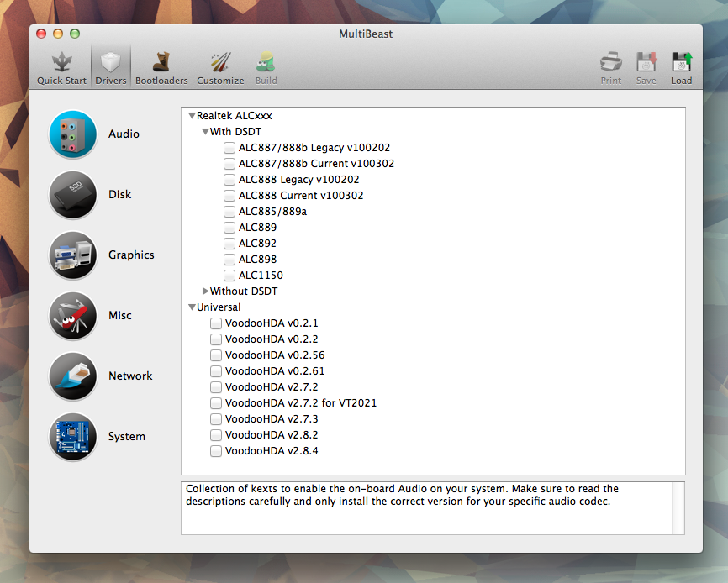Viewport: 728px width, 583px height.
Task: Check VoodooHDA v0.2.56
Action: 216,355
